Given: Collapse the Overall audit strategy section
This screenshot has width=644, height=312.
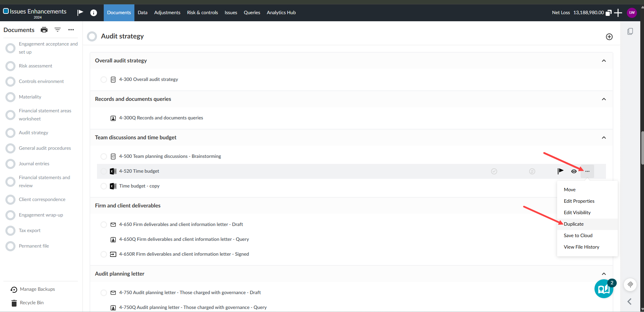Looking at the screenshot, I should (x=604, y=61).
